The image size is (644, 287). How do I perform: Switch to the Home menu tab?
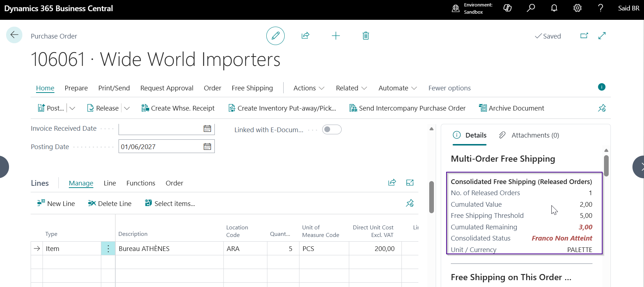pyautogui.click(x=45, y=88)
